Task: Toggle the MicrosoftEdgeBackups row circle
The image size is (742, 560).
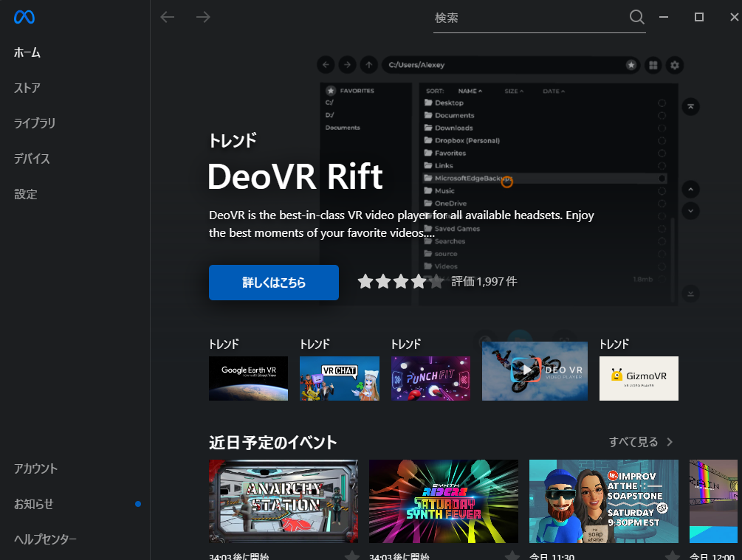Action: (662, 179)
